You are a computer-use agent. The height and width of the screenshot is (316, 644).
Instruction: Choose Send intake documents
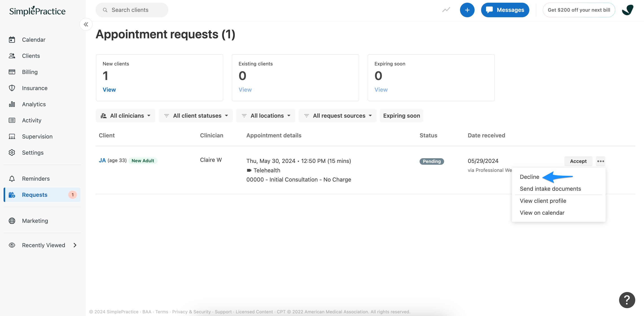[x=550, y=189]
